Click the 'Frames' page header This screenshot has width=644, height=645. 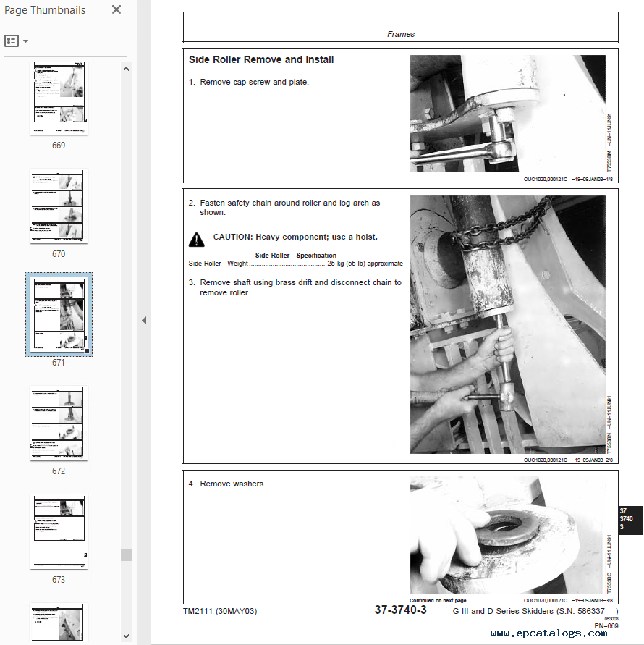tap(401, 34)
